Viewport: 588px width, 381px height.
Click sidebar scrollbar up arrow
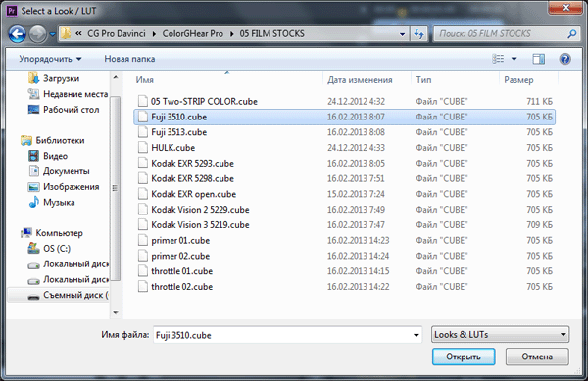pos(116,77)
